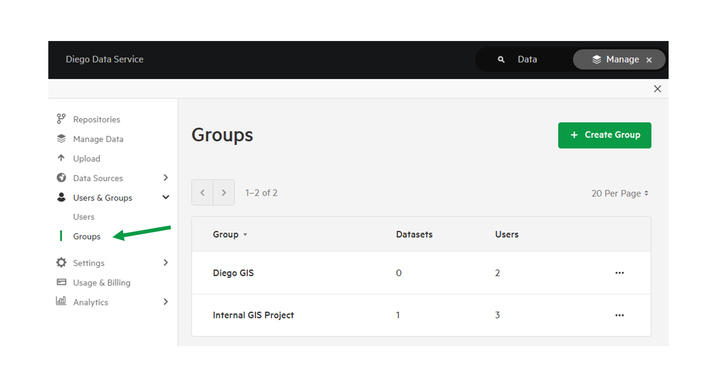Sort by the Group column arrow
The height and width of the screenshot is (381, 720).
[245, 235]
